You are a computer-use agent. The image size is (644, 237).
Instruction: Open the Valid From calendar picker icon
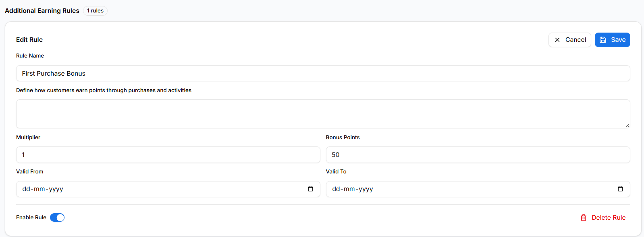(310, 189)
